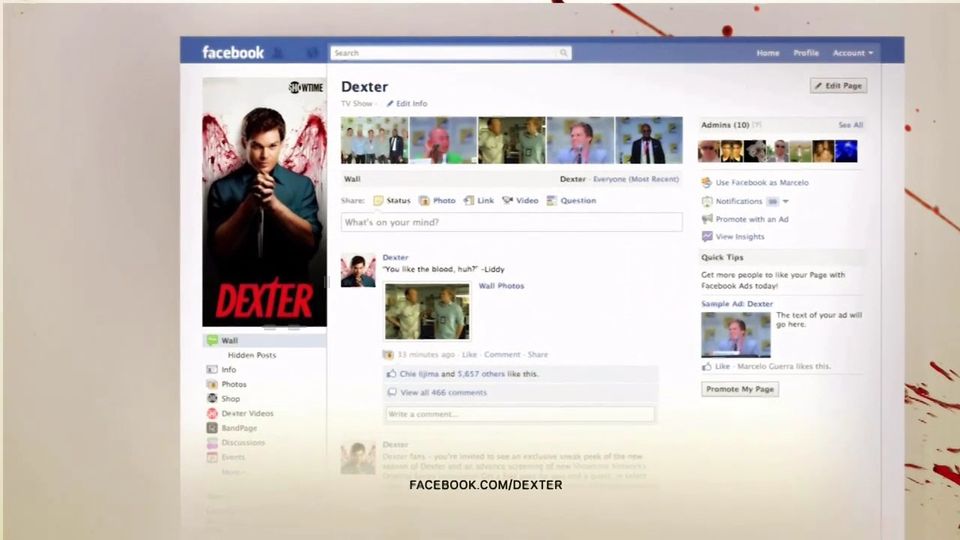Select Status share icon
This screenshot has width=960, height=540.
point(378,200)
